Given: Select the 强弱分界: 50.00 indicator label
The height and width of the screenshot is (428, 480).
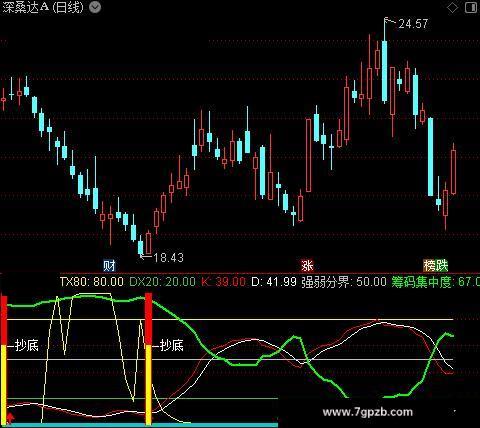Looking at the screenshot, I should coord(344,282).
